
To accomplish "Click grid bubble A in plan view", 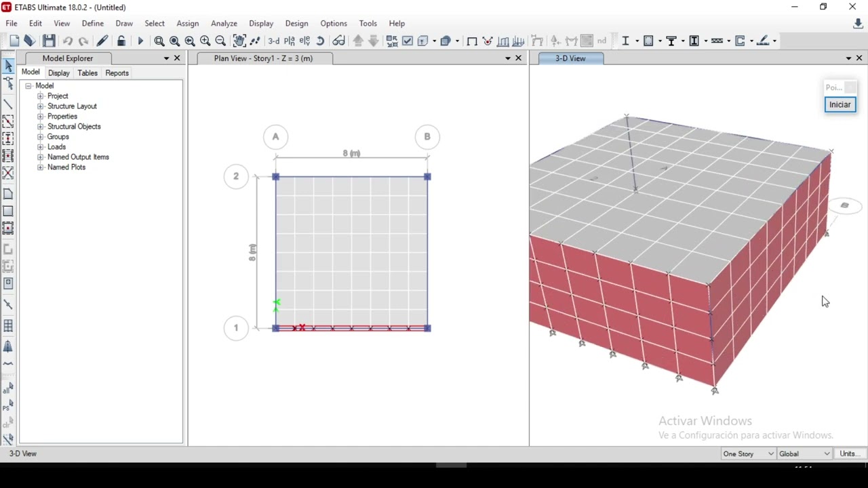I will (x=275, y=137).
